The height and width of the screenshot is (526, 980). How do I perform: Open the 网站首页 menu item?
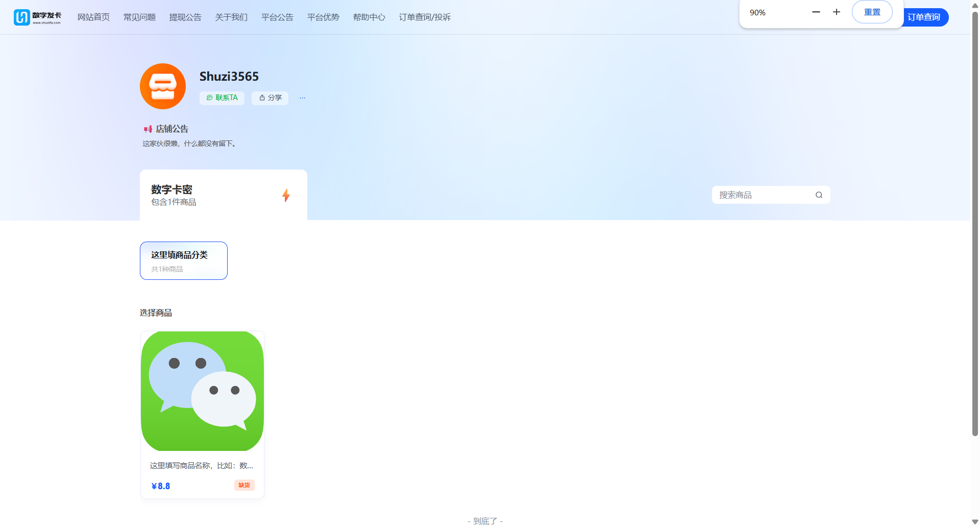(x=93, y=17)
